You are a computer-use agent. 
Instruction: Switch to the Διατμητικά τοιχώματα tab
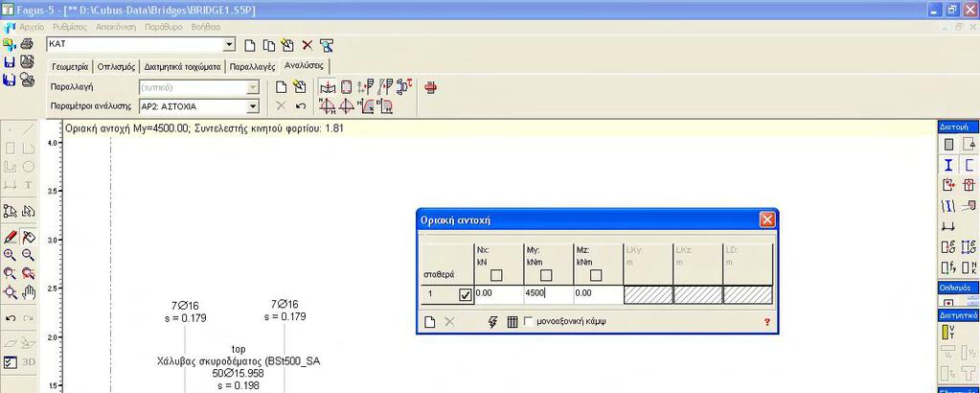(x=183, y=66)
